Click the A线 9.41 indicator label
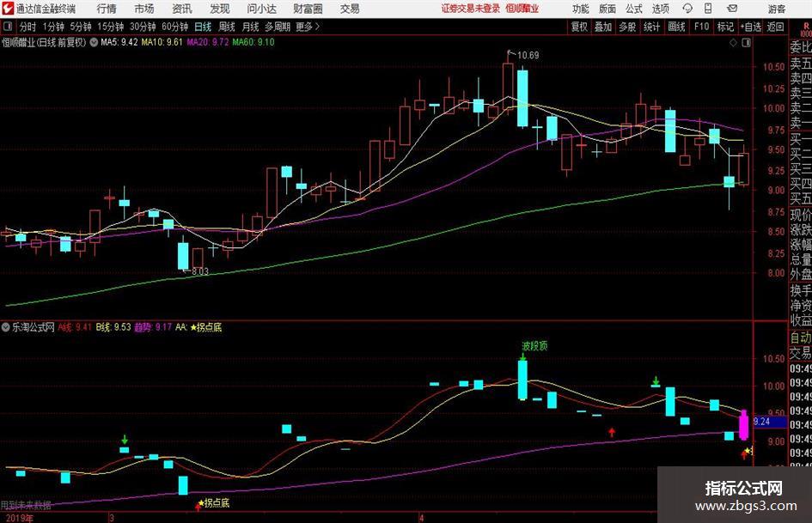 (75, 327)
